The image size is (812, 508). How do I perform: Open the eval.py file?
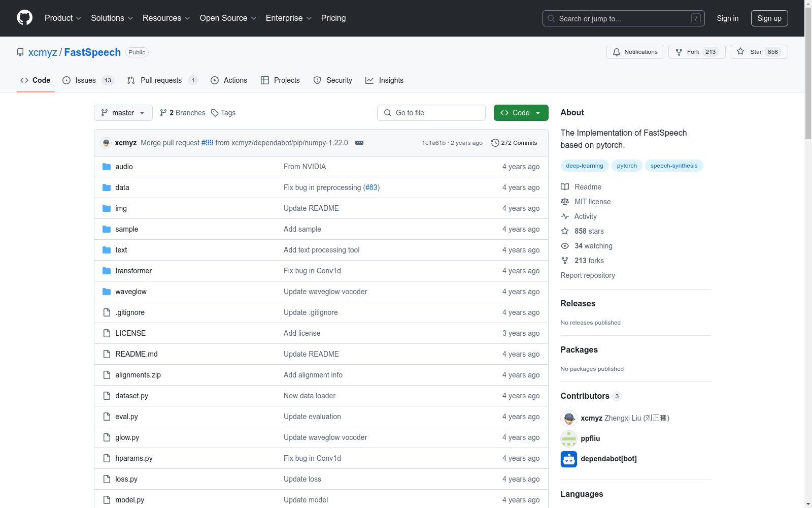coord(127,417)
